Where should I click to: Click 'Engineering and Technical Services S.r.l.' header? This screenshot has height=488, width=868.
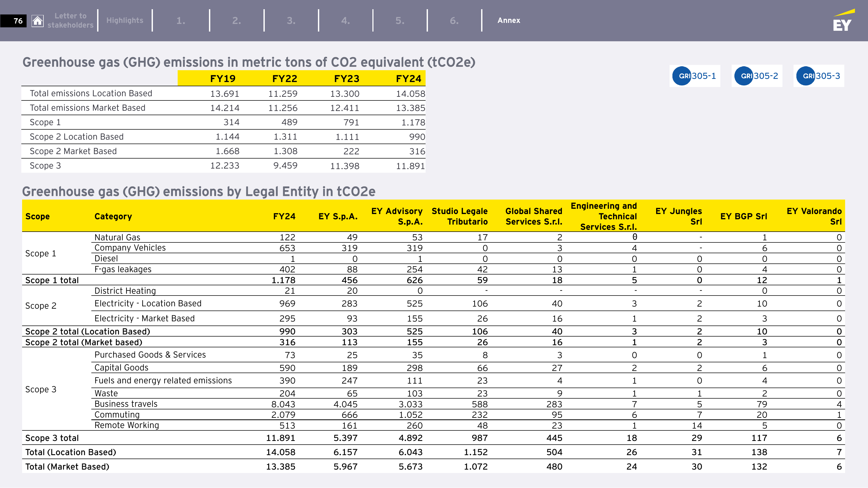coord(604,216)
